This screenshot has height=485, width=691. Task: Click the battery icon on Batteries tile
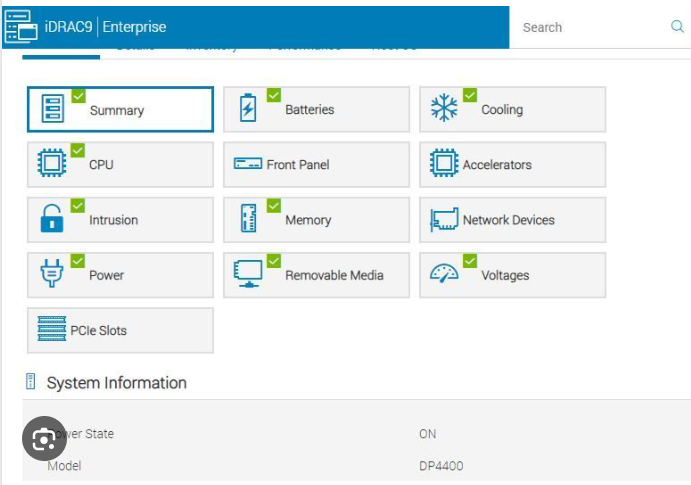pos(247,110)
